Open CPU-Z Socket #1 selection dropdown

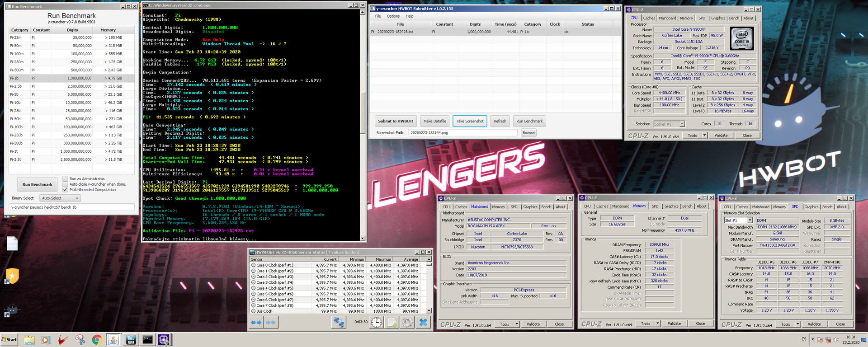coord(669,124)
